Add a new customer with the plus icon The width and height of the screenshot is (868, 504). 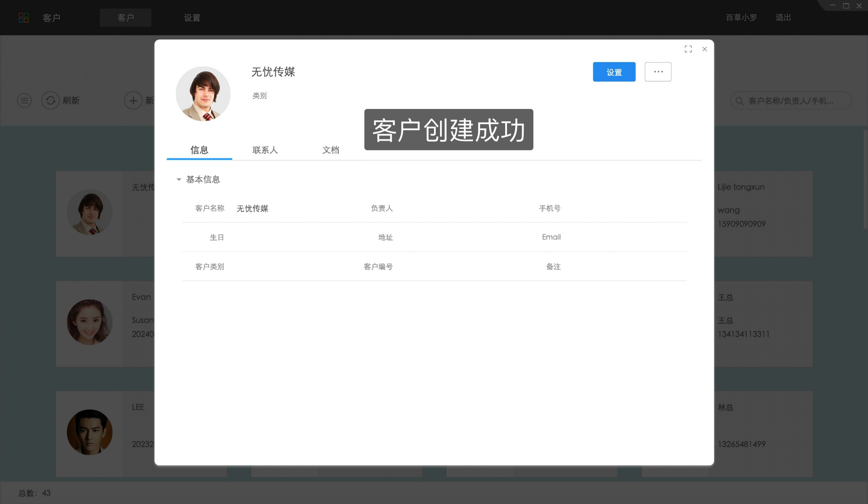click(133, 100)
